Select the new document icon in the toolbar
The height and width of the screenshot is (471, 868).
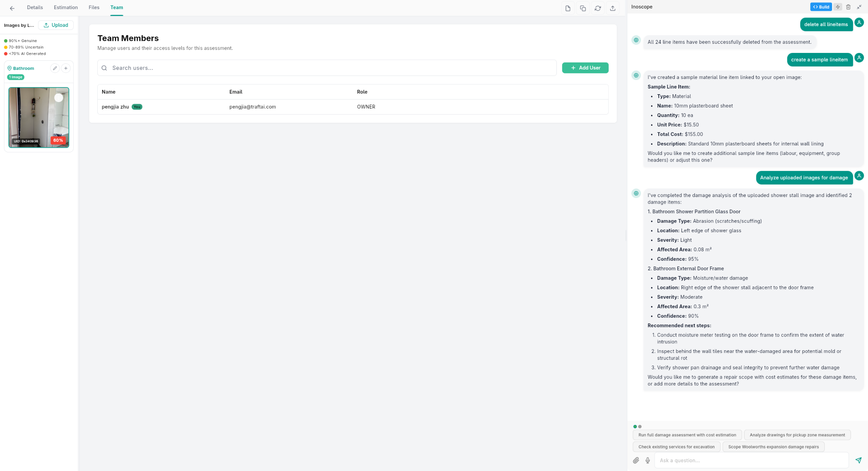tap(568, 8)
